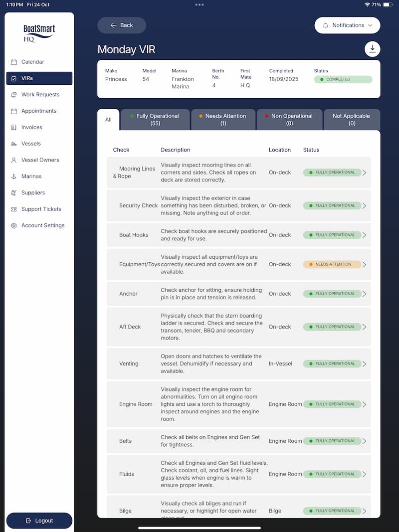Click the Logout button
The image size is (399, 532).
(x=39, y=521)
